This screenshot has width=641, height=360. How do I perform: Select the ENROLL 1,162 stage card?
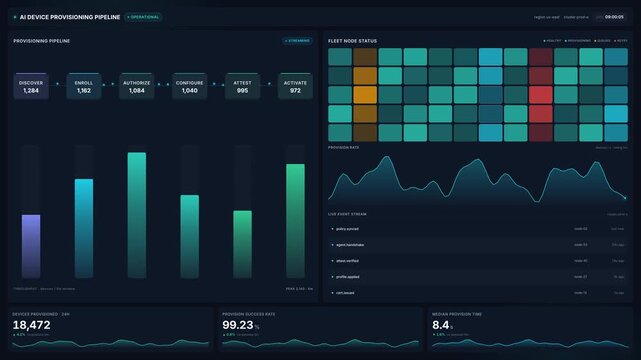[84, 86]
